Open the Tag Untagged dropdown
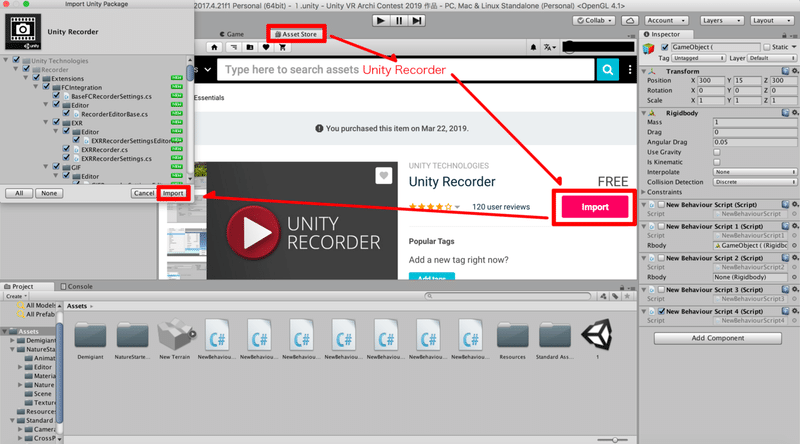The width and height of the screenshot is (800, 444). click(698, 58)
